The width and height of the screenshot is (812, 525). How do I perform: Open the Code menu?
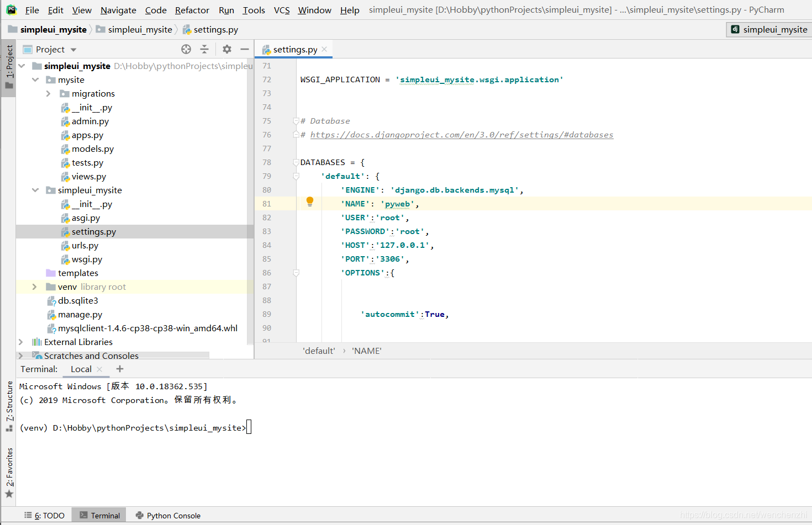[x=156, y=10]
